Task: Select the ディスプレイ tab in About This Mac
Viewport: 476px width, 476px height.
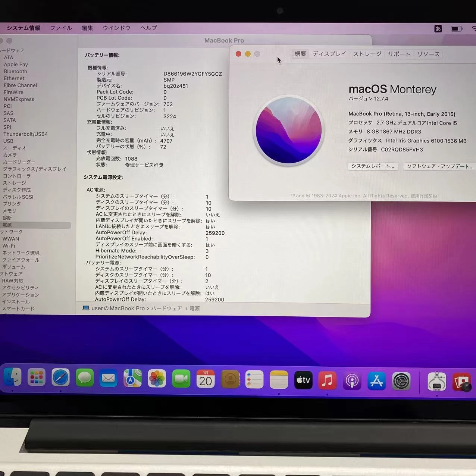Action: coord(329,54)
